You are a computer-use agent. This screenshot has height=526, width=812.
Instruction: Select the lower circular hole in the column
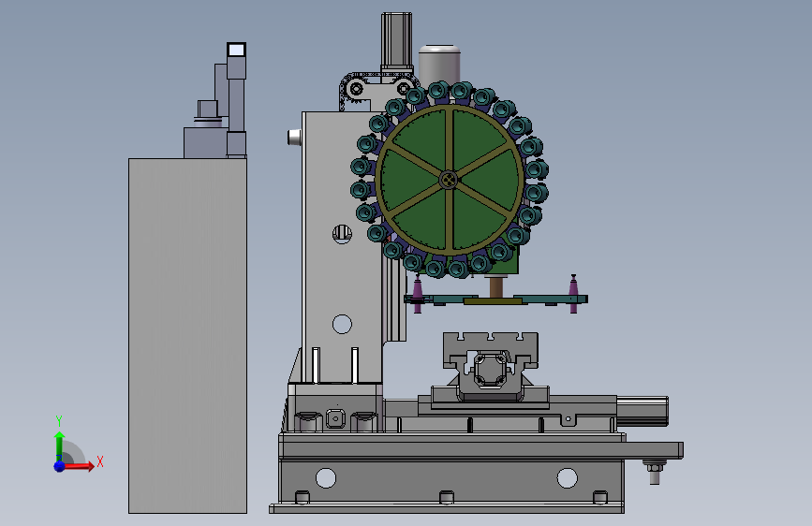[342, 324]
